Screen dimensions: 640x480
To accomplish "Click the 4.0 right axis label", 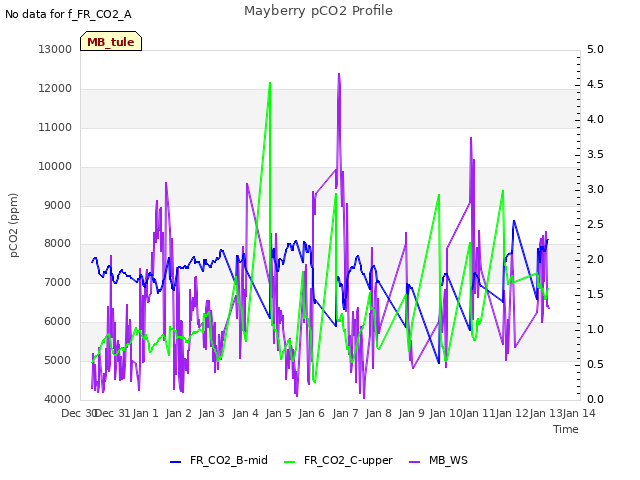I will coord(595,120).
